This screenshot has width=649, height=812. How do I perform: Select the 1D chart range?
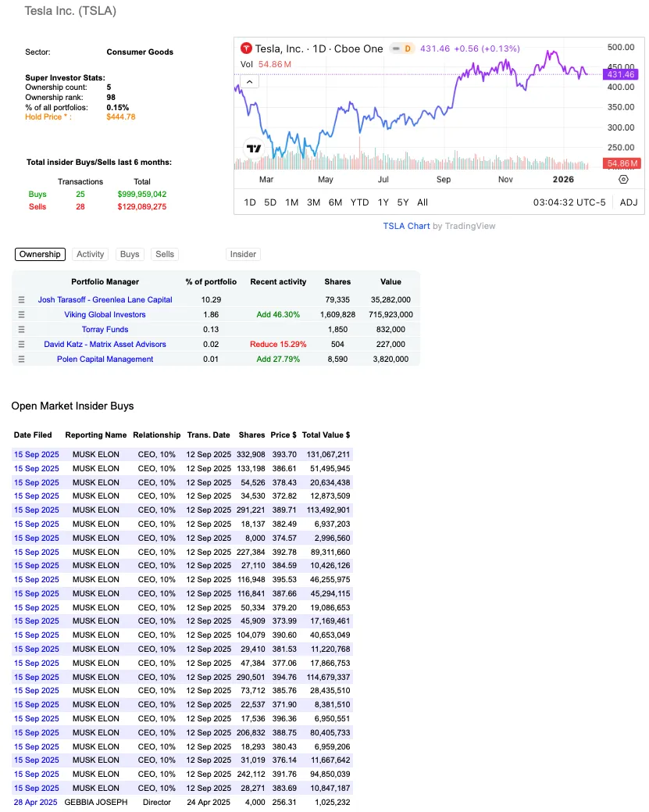(x=250, y=202)
